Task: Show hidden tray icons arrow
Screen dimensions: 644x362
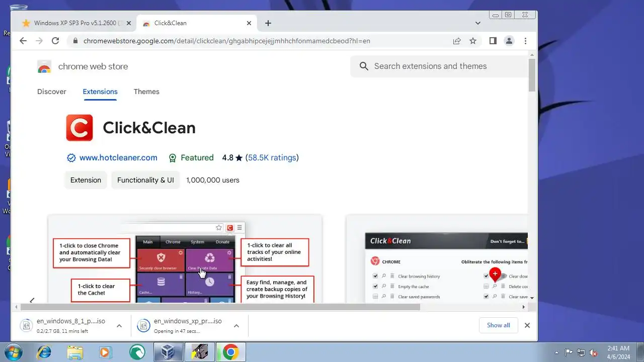Action: point(556,352)
